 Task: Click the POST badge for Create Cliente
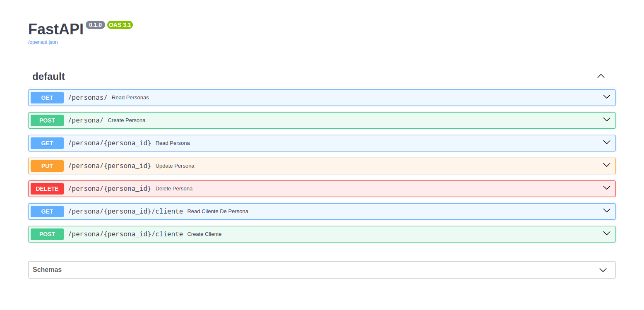point(47,234)
